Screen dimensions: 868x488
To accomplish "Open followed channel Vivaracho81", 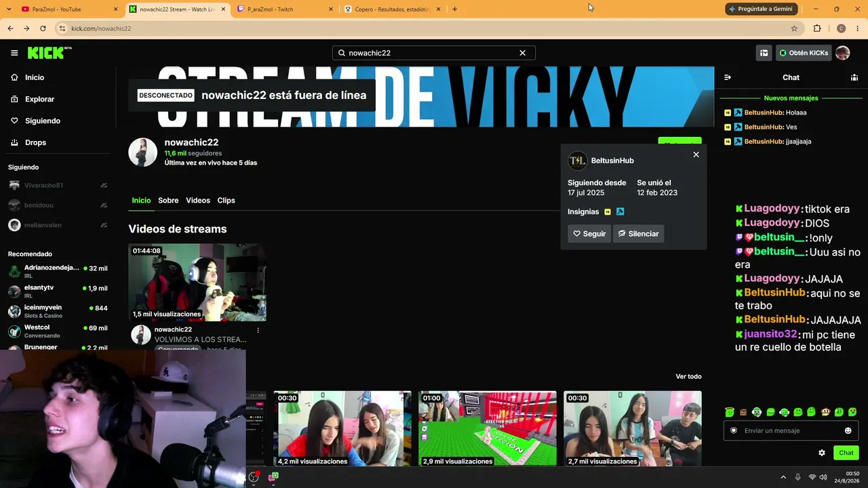I will [58, 185].
